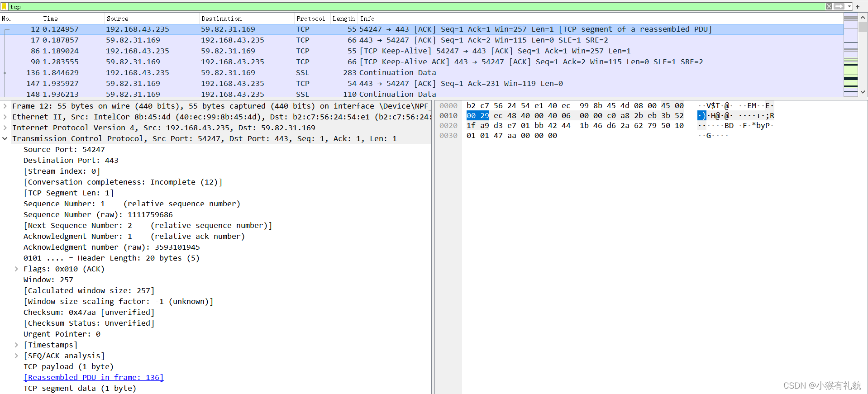Click the packet list scroll-down arrow
Image resolution: width=868 pixels, height=394 pixels.
click(x=863, y=92)
